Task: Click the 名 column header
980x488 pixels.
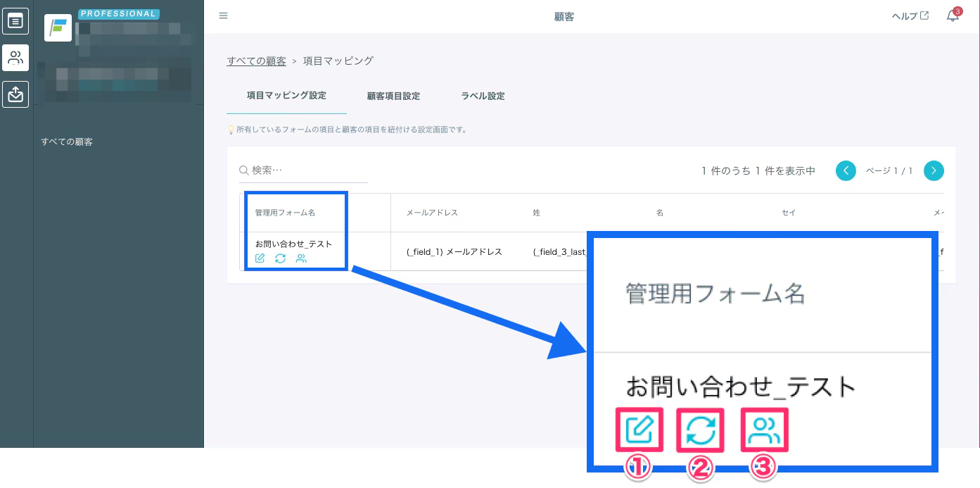Action: click(x=660, y=212)
